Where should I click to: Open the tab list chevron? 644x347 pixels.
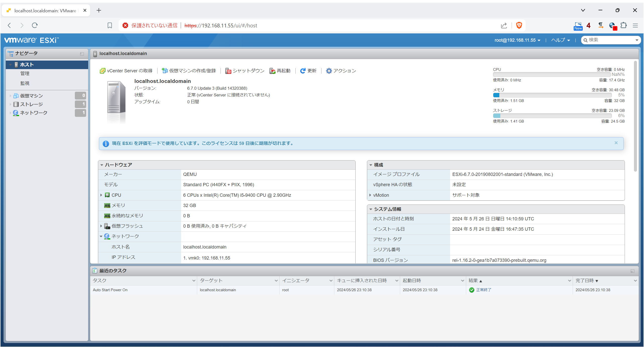[583, 10]
